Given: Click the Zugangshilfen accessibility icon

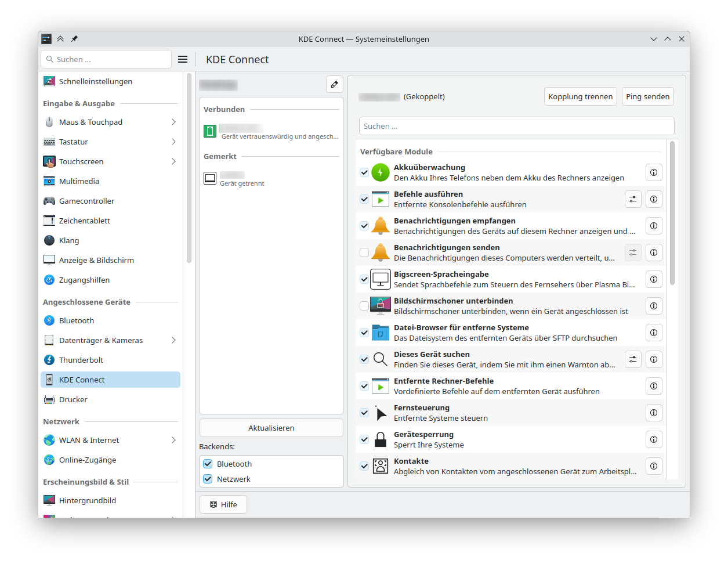Looking at the screenshot, I should click(x=49, y=280).
